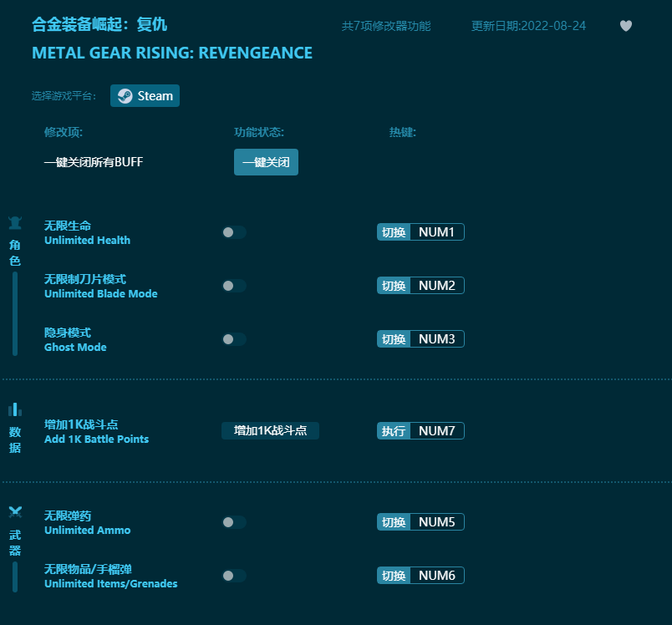Viewport: 672px width, 625px height.
Task: Click the data category bar chart icon
Action: [x=15, y=409]
